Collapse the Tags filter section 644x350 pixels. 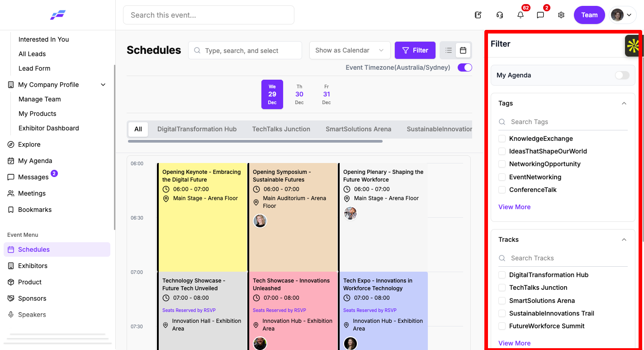[x=624, y=103]
